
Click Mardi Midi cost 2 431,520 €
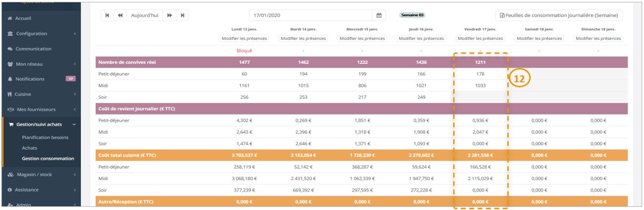pyautogui.click(x=303, y=178)
